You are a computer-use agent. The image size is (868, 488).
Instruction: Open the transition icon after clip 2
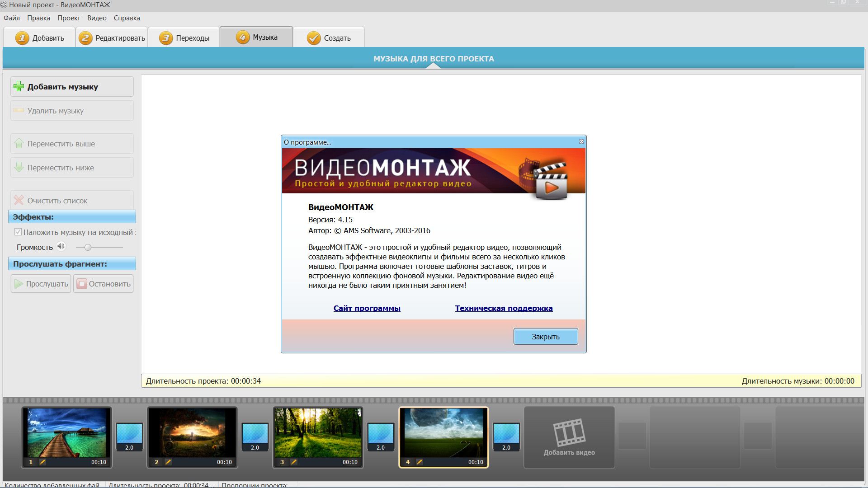click(255, 436)
